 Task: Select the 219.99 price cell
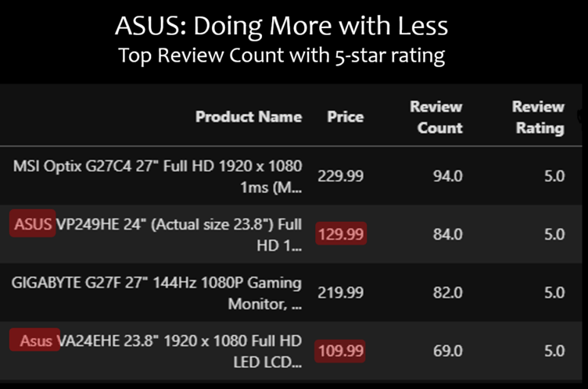click(342, 293)
